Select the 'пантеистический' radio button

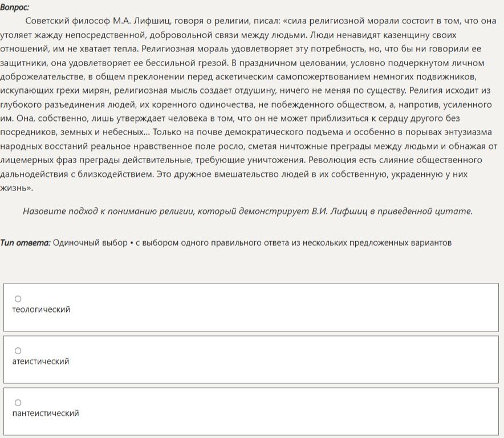click(18, 402)
